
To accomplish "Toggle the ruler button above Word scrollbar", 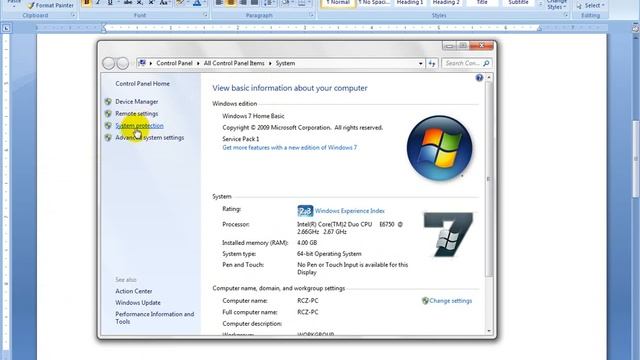I will 636,28.
